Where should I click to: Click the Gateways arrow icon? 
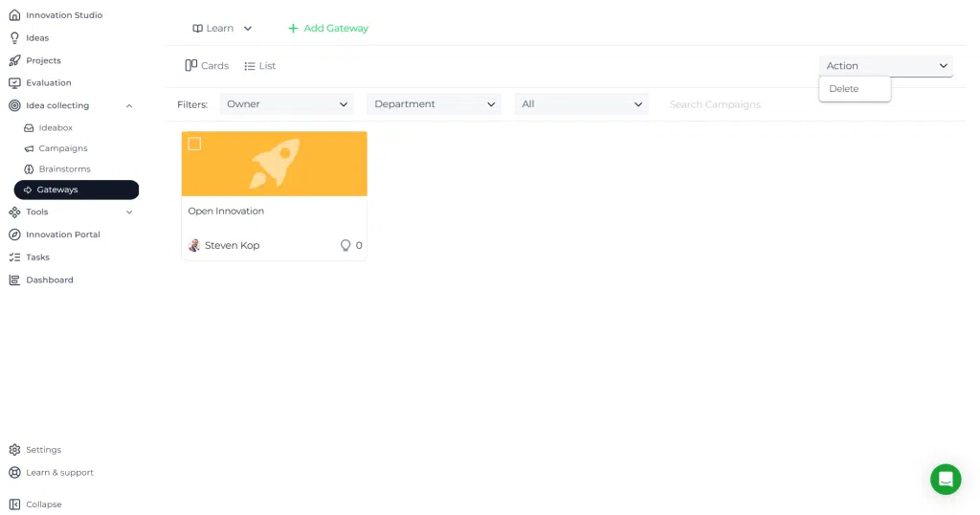tap(28, 190)
